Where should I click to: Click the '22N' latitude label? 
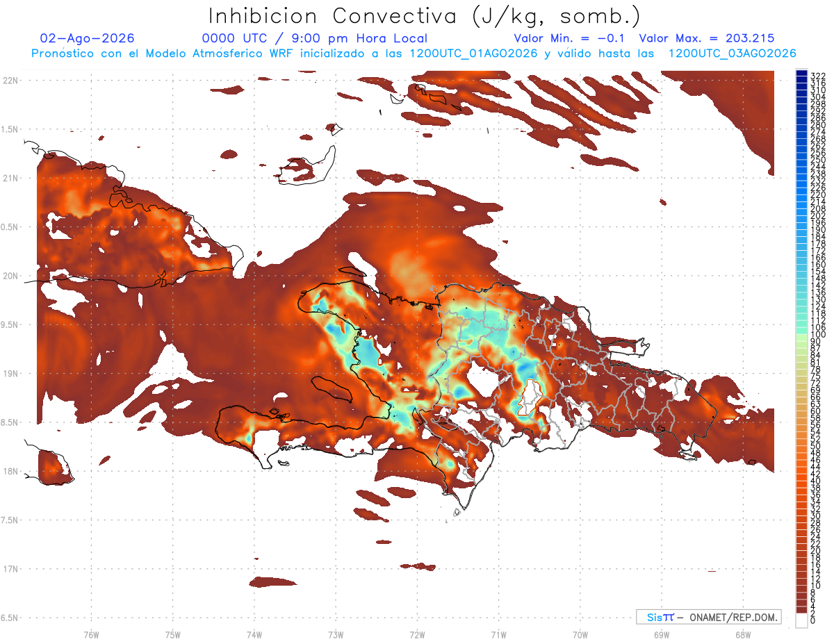[10, 80]
